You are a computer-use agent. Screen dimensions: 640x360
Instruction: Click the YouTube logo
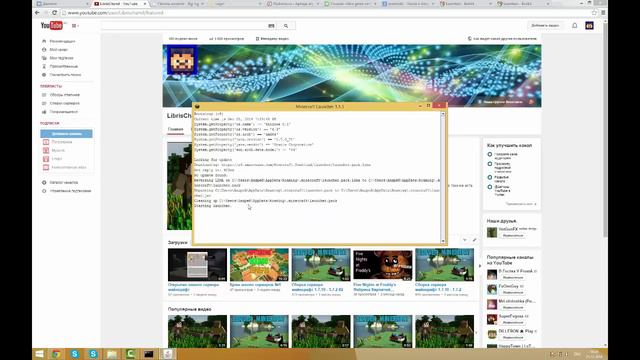[x=51, y=26]
